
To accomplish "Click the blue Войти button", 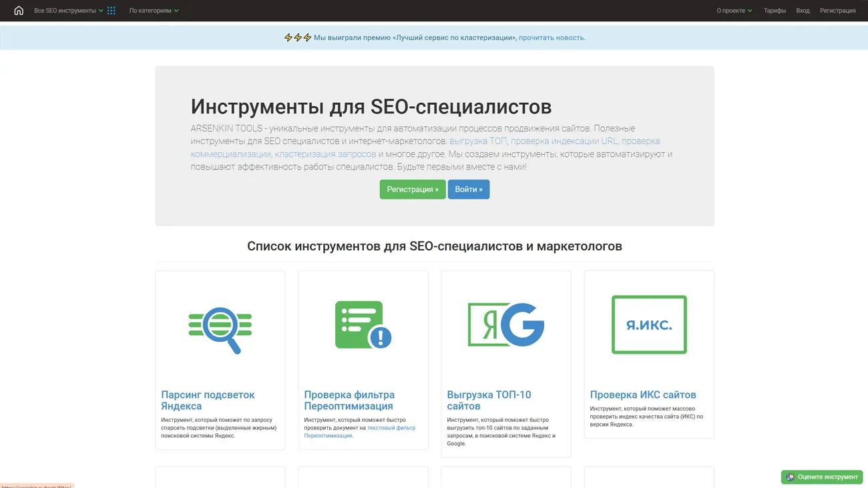I will click(469, 189).
